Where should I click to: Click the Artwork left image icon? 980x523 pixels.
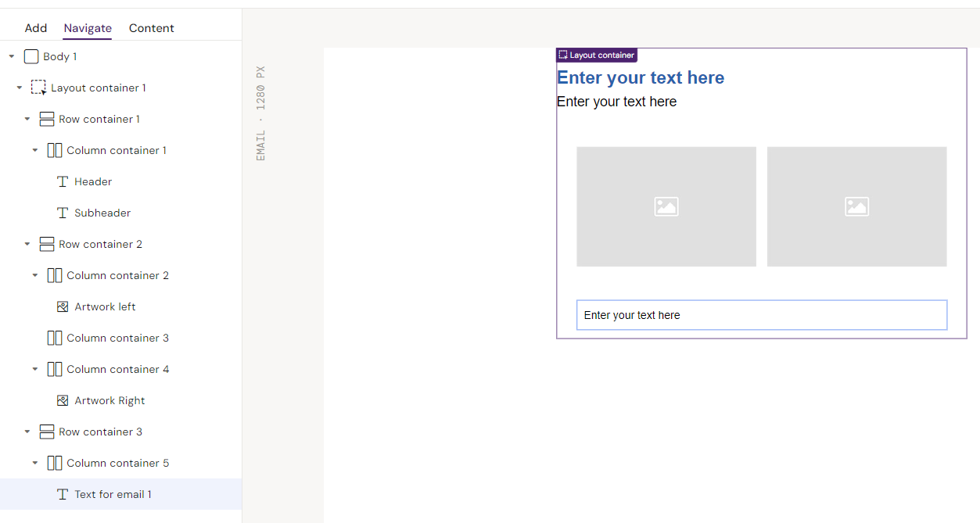(63, 306)
